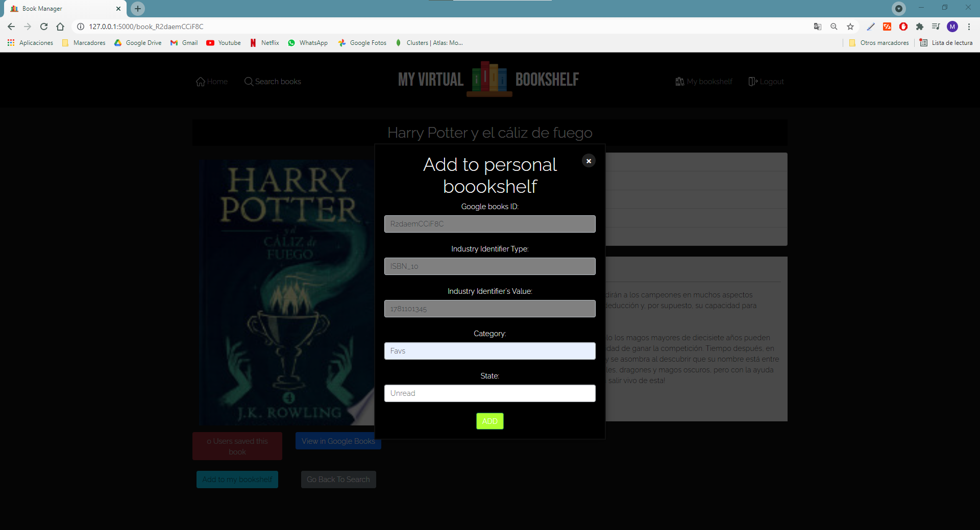Click the book title heading
Screen dimensions: 980x530
click(490, 133)
